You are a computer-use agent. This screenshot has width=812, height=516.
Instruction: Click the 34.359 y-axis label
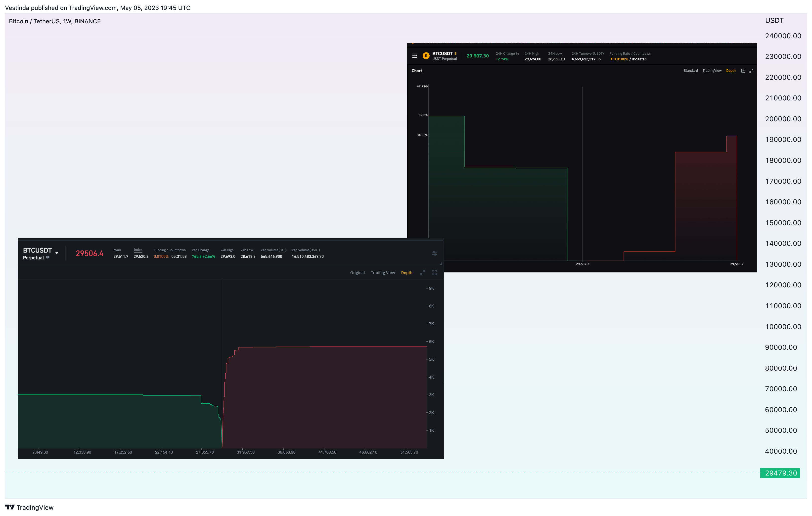[x=422, y=135]
